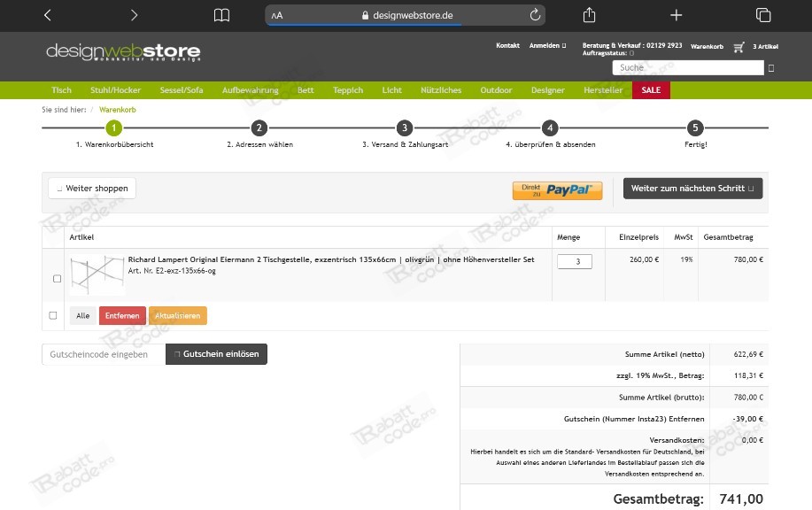Open the Tisch menu category
Image resolution: width=812 pixels, height=510 pixels.
(61, 90)
